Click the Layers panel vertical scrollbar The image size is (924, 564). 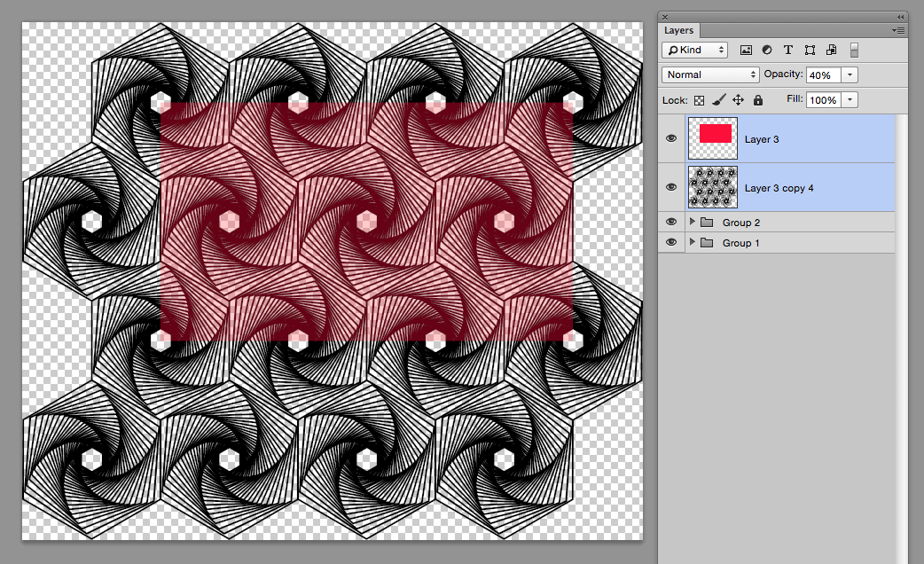pos(902,339)
